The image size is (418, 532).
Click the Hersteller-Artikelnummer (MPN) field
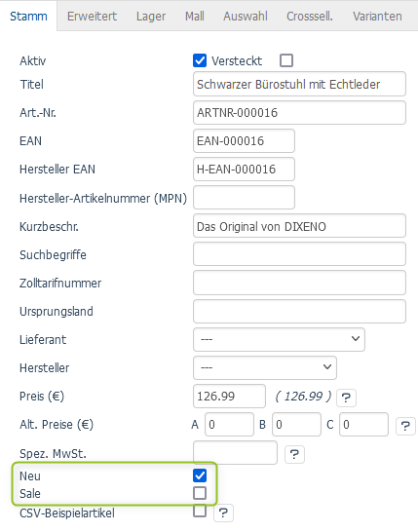click(x=244, y=198)
